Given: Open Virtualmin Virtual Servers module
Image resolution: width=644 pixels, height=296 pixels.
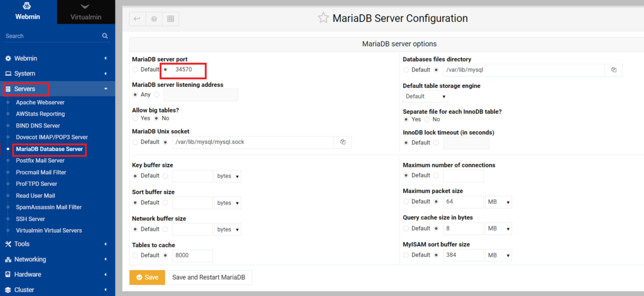Looking at the screenshot, I should click(49, 231).
